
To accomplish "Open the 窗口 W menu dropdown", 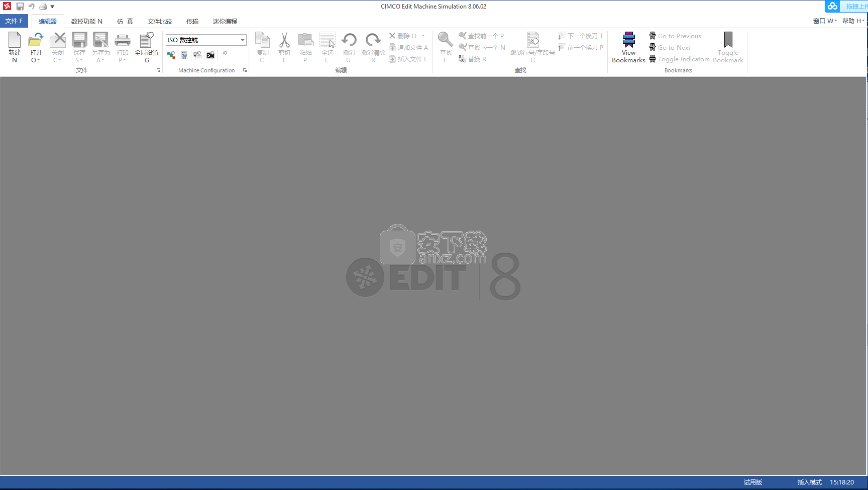I will [x=825, y=21].
